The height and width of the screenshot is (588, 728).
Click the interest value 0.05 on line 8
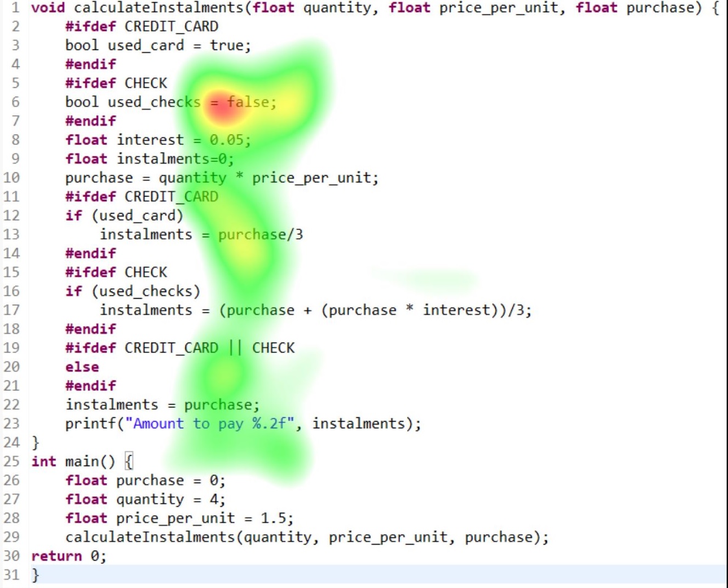[226, 140]
